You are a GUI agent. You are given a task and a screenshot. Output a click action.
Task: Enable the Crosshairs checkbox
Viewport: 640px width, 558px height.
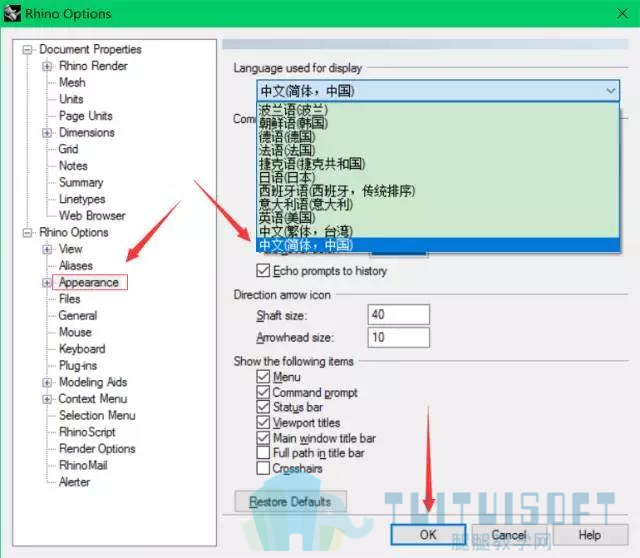pos(263,468)
